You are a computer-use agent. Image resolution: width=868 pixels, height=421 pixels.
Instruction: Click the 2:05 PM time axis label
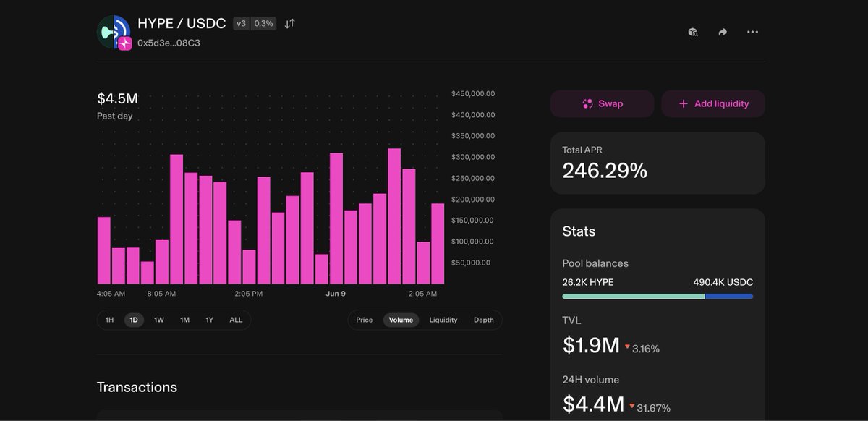(x=248, y=294)
